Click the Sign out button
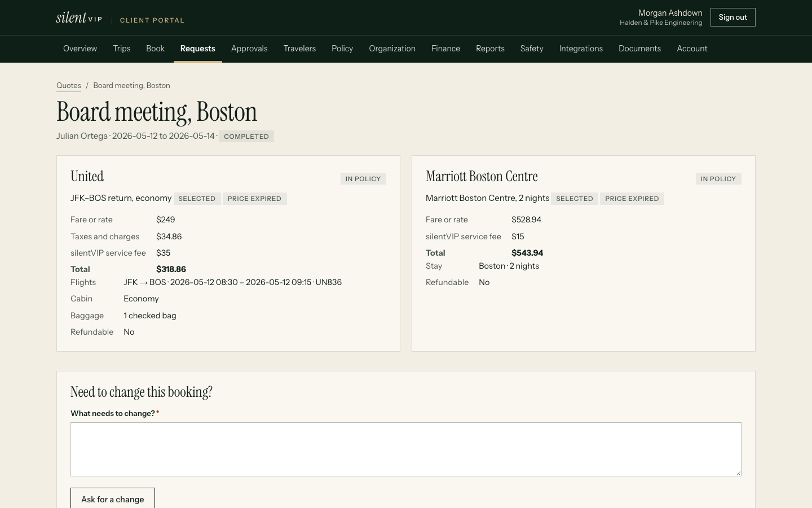The width and height of the screenshot is (812, 508). (732, 17)
